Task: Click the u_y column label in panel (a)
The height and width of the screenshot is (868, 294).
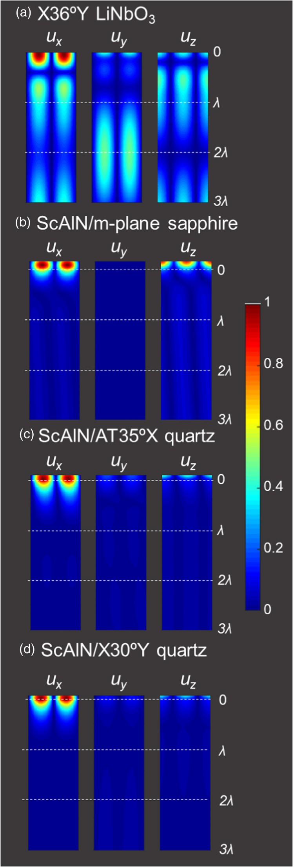Action: 119,39
